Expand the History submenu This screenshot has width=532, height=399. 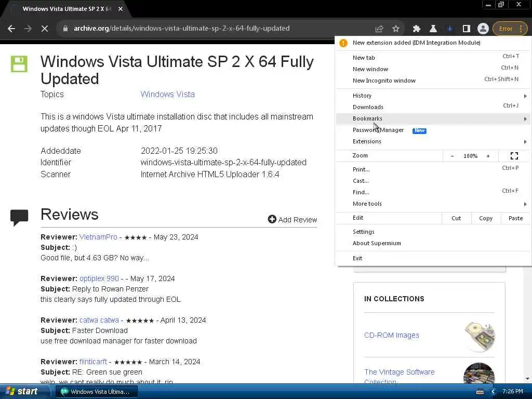coord(433,96)
